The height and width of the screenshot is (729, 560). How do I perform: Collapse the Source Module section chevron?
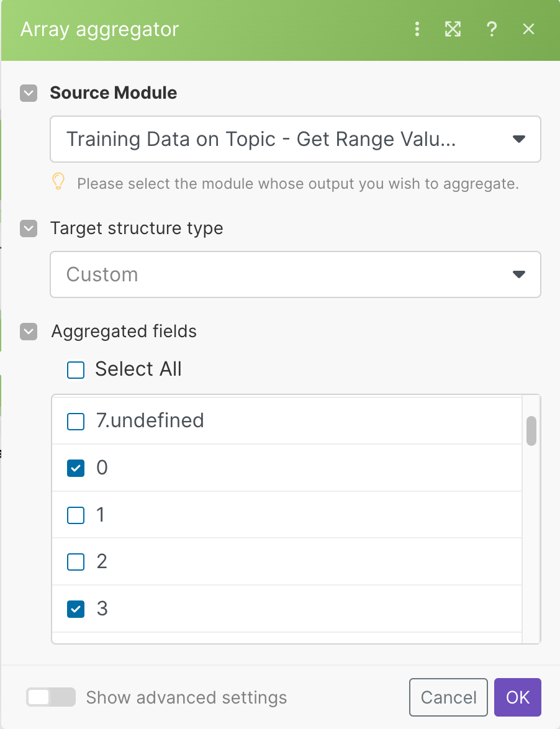tap(29, 93)
